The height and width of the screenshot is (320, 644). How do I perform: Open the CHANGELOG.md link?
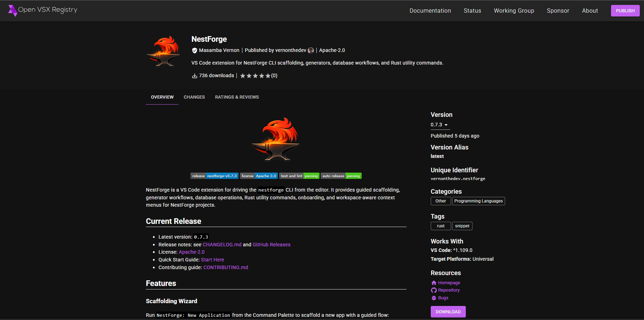(222, 245)
